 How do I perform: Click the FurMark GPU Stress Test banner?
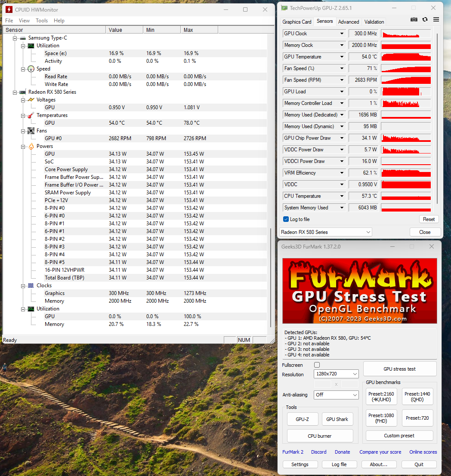[x=359, y=291]
